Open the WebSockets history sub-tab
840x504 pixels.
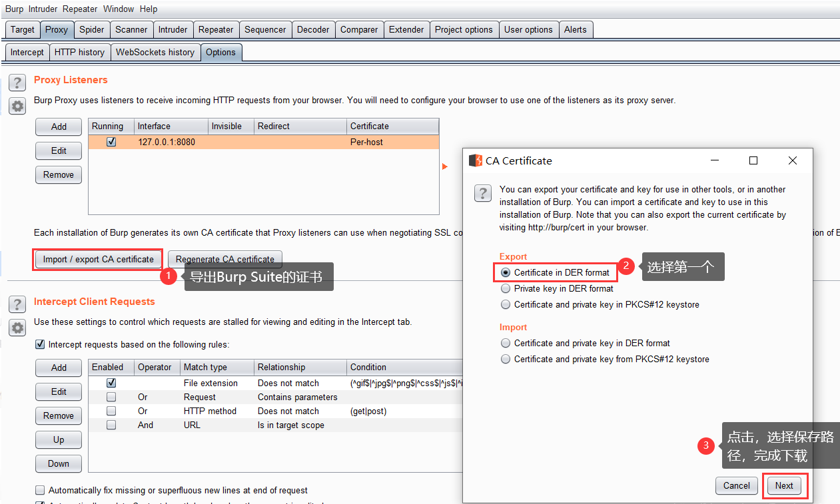pyautogui.click(x=155, y=52)
